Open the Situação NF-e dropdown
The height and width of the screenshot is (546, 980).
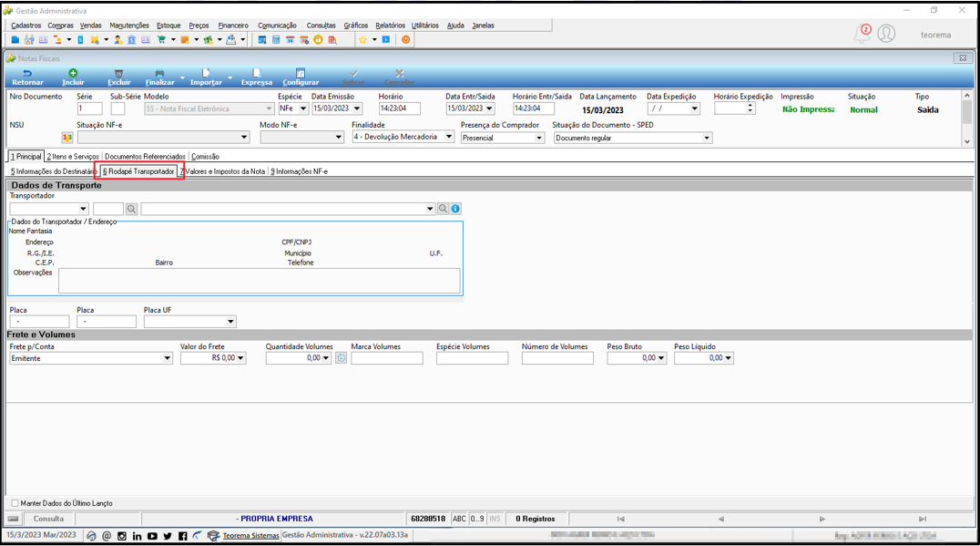(244, 137)
